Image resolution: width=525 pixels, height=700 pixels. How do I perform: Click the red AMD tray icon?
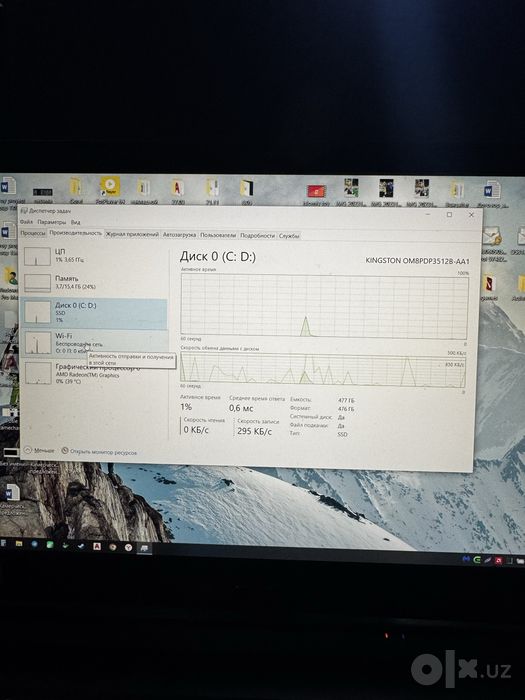point(499,560)
